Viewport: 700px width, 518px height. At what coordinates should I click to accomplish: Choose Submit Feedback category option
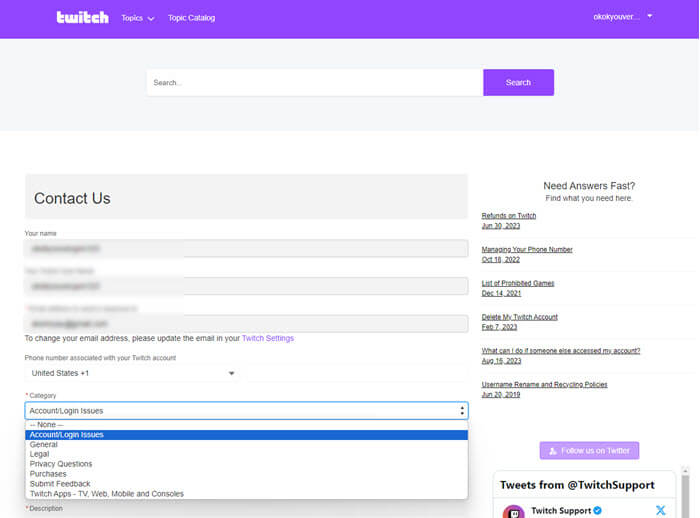(x=61, y=484)
